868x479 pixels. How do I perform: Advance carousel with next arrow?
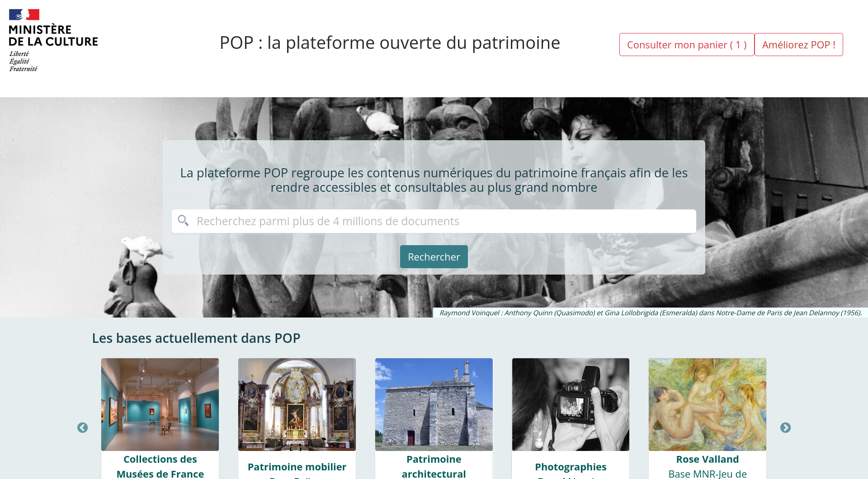[x=785, y=427]
